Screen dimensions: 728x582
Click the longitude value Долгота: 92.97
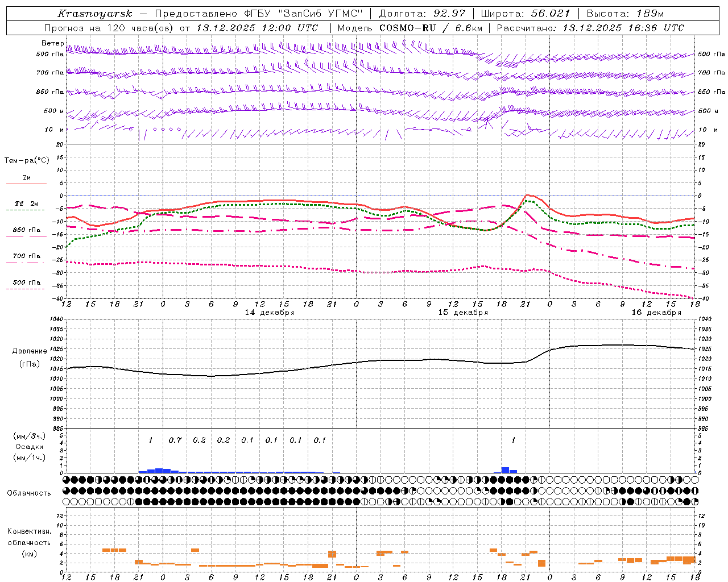(x=422, y=14)
